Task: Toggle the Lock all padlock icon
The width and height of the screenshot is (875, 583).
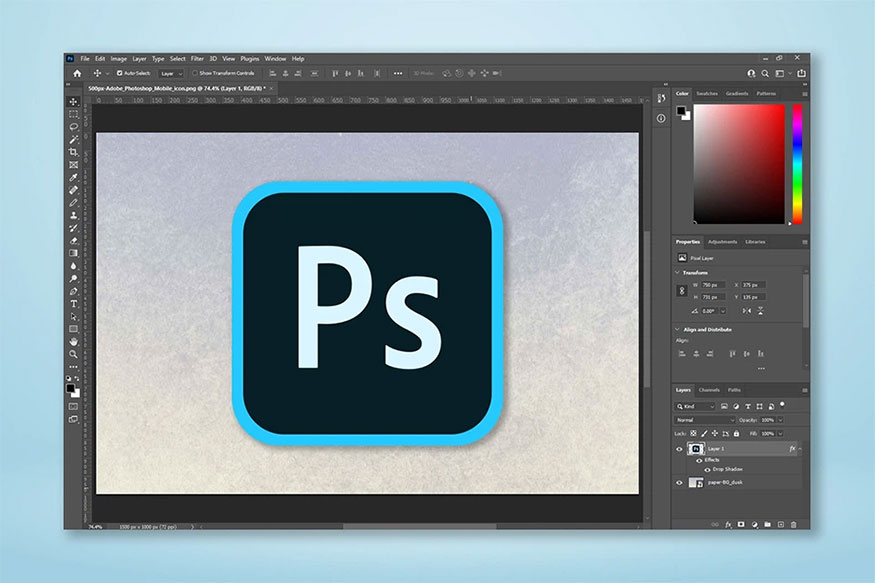Action: pyautogui.click(x=737, y=433)
